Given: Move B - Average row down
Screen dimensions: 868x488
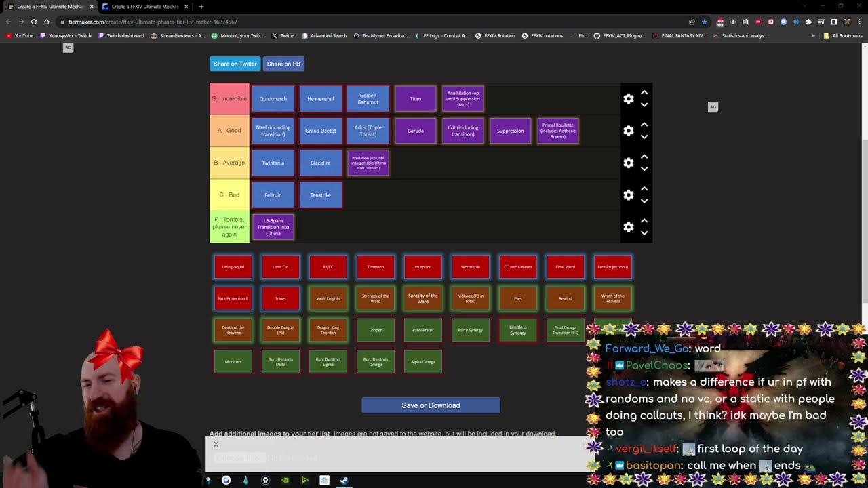Looking at the screenshot, I should (x=644, y=169).
